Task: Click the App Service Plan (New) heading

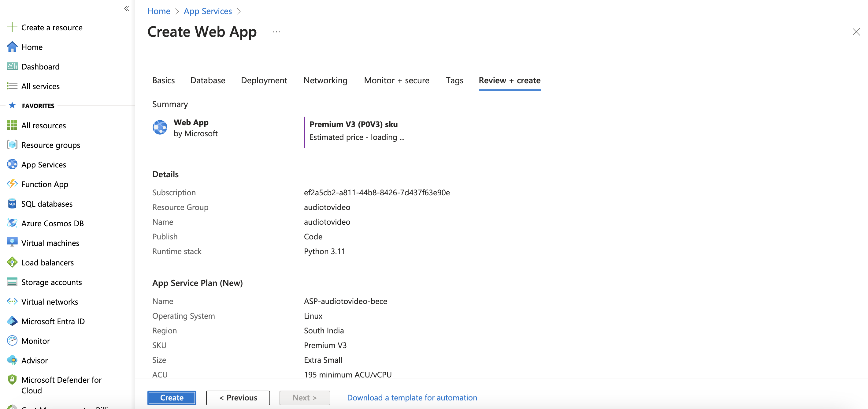Action: (x=198, y=283)
